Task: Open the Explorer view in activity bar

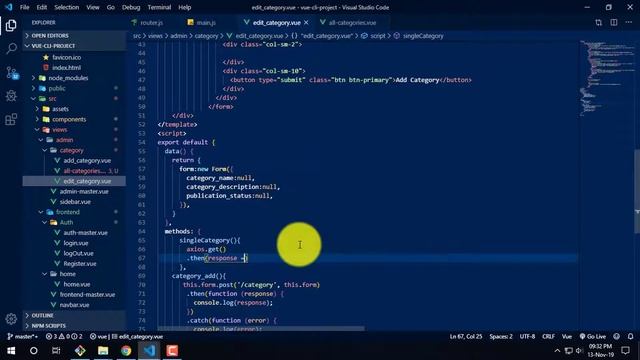Action: (11, 25)
